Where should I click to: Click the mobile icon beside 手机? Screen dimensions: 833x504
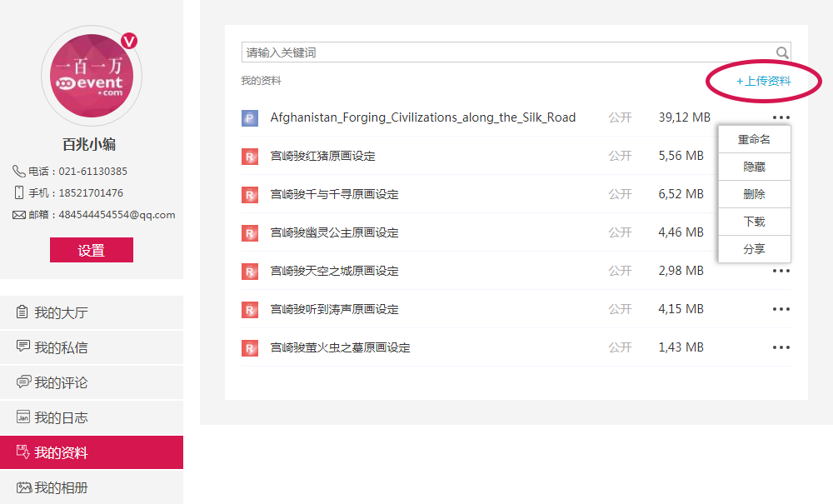coord(19,192)
